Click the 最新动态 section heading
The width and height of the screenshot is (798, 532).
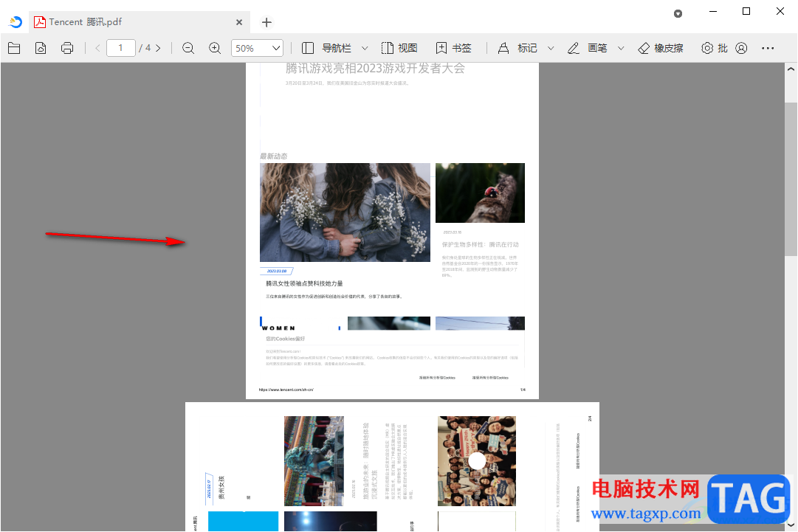pyautogui.click(x=274, y=156)
